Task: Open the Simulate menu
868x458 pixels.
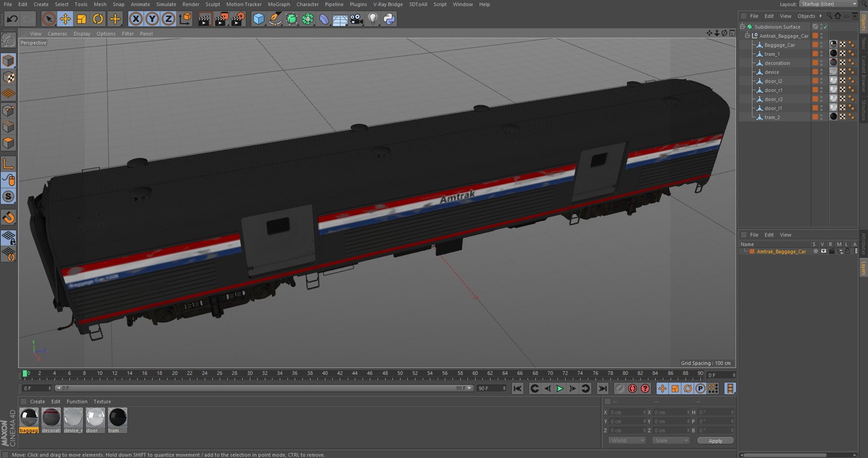Action: (166, 4)
